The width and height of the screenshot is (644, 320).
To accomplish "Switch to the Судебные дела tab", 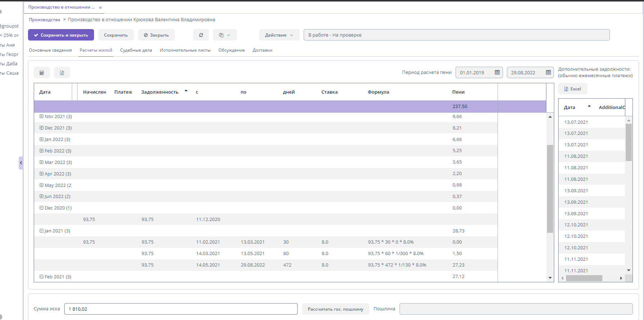I will coord(136,50).
